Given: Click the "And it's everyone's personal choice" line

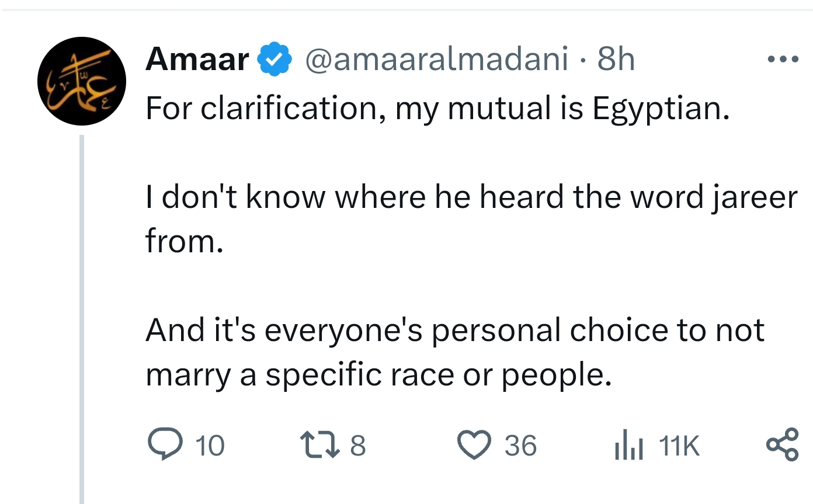Looking at the screenshot, I should pyautogui.click(x=455, y=331).
